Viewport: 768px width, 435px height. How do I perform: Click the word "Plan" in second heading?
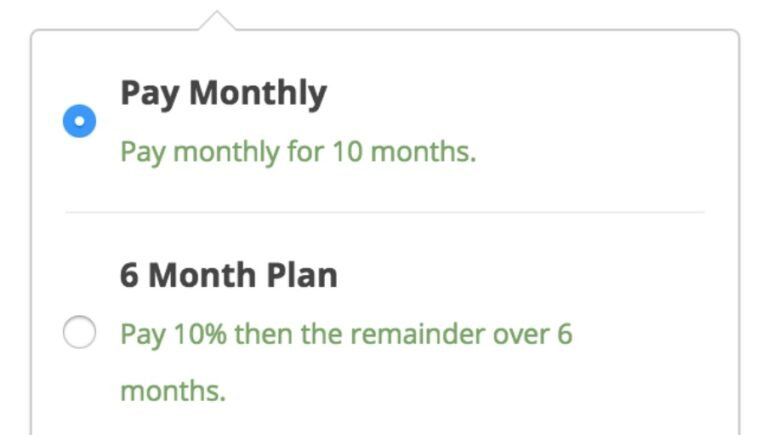(x=301, y=275)
